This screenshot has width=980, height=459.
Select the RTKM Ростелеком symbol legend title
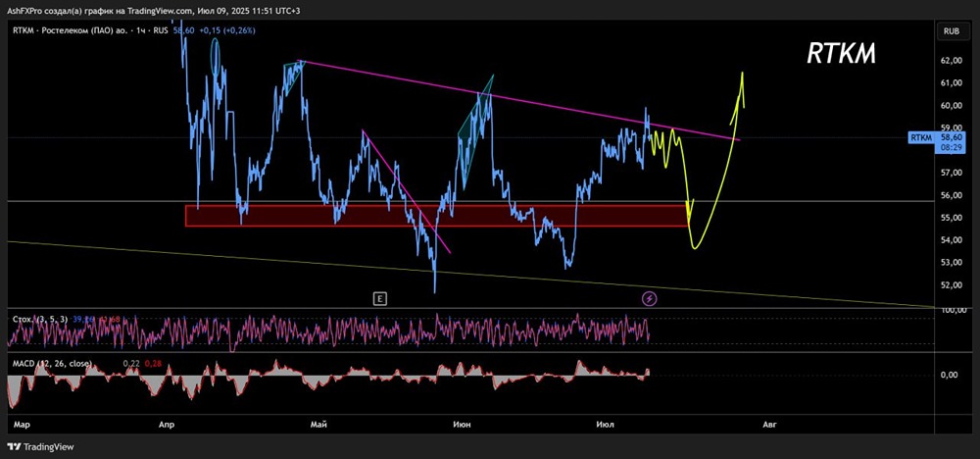click(x=90, y=29)
